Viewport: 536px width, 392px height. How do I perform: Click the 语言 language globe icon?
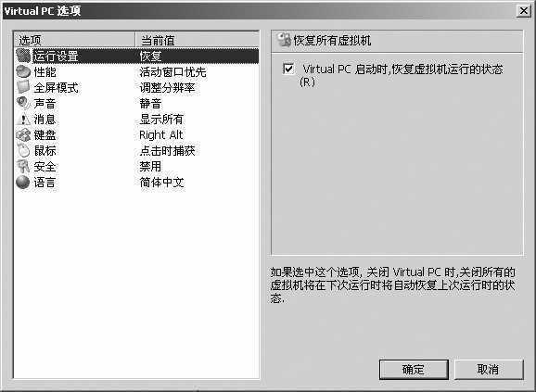[x=23, y=182]
